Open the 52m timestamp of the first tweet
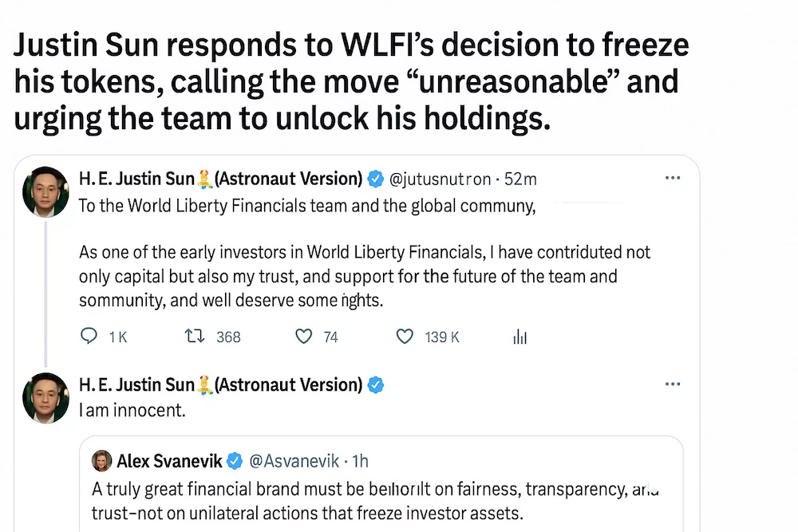 pos(520,179)
